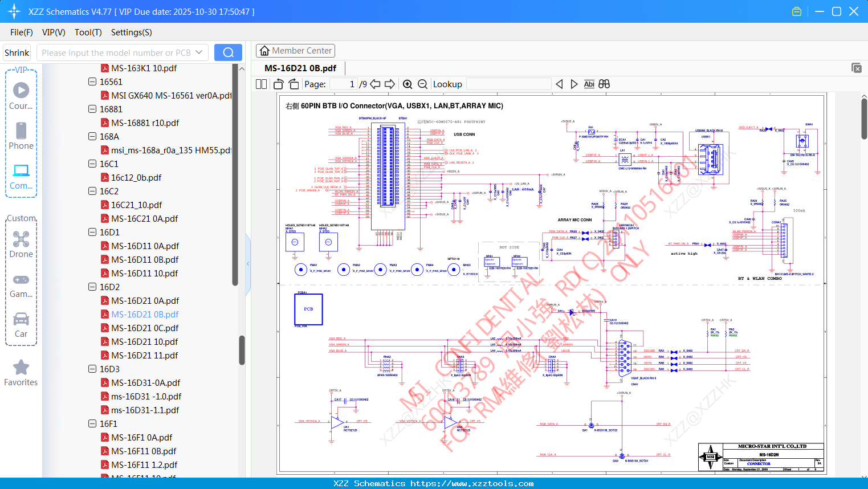Open the Car sidebar category
Screen dimensions: 868x489
[x=21, y=325]
